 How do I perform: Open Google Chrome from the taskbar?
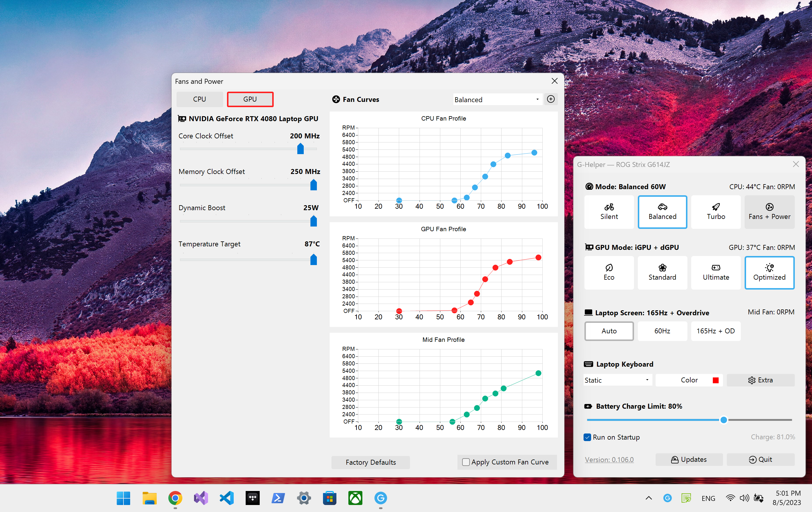175,498
